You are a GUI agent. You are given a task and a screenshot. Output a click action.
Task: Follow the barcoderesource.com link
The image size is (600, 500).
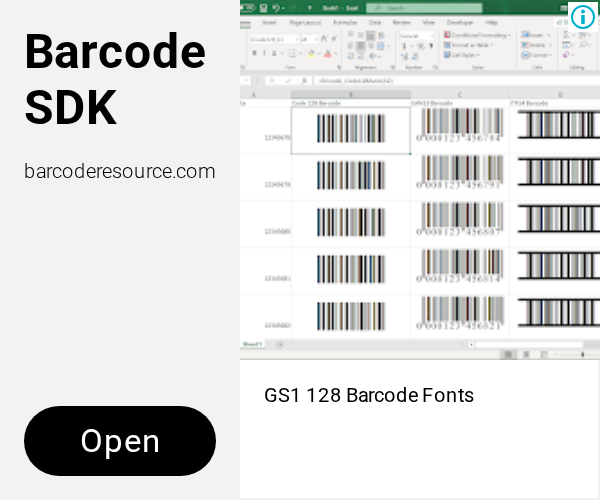coord(120,171)
